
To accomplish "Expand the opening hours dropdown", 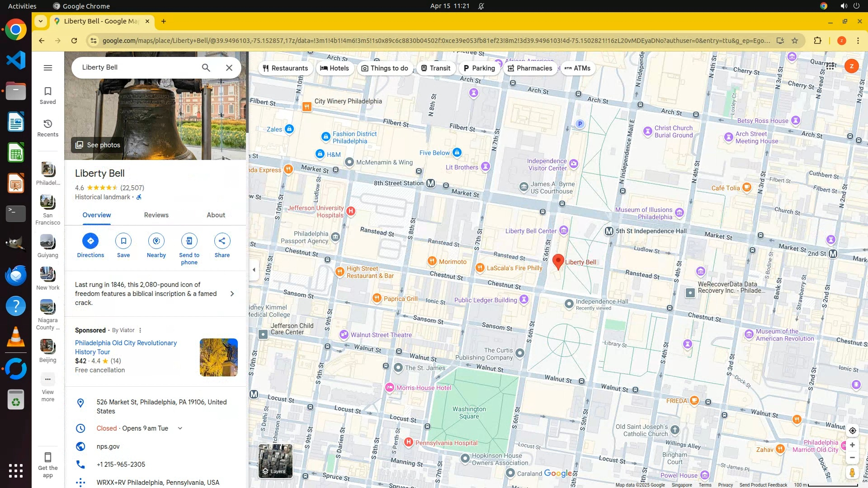I will 180,428.
